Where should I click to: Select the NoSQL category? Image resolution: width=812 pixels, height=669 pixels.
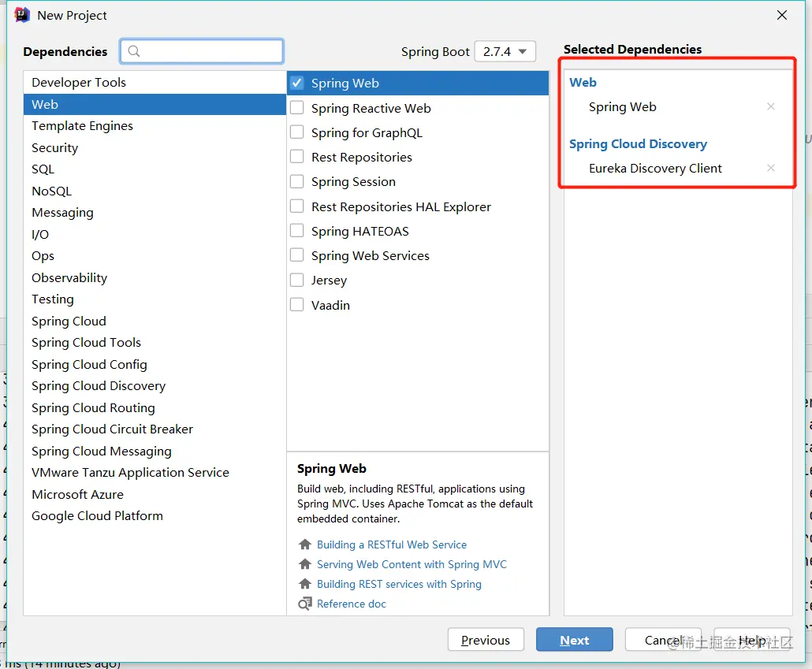click(155, 191)
